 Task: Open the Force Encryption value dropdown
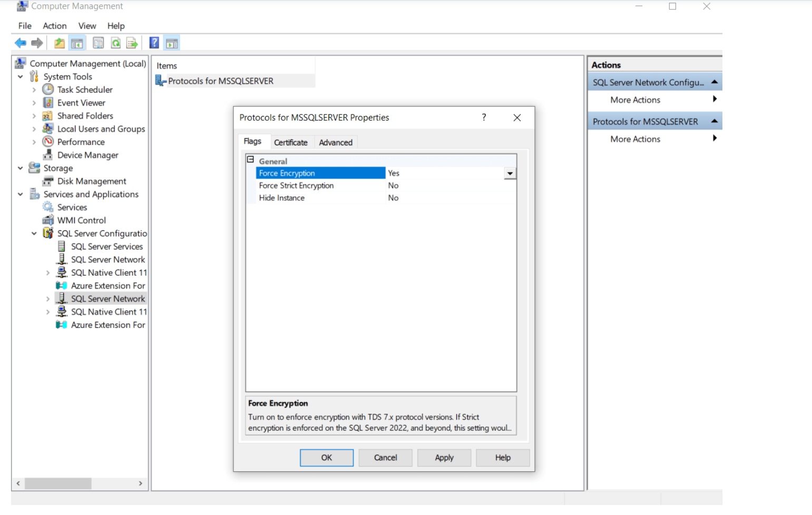point(510,173)
